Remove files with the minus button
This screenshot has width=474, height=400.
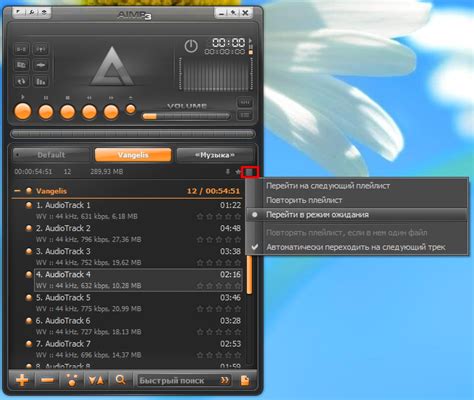[x=48, y=380]
